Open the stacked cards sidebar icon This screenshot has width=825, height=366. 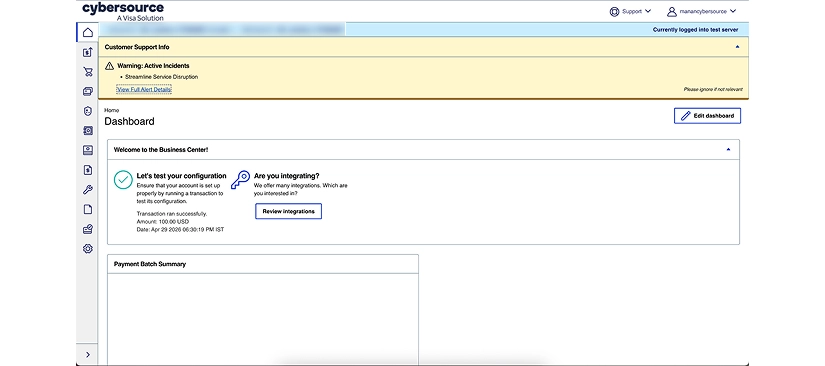pyautogui.click(x=88, y=92)
